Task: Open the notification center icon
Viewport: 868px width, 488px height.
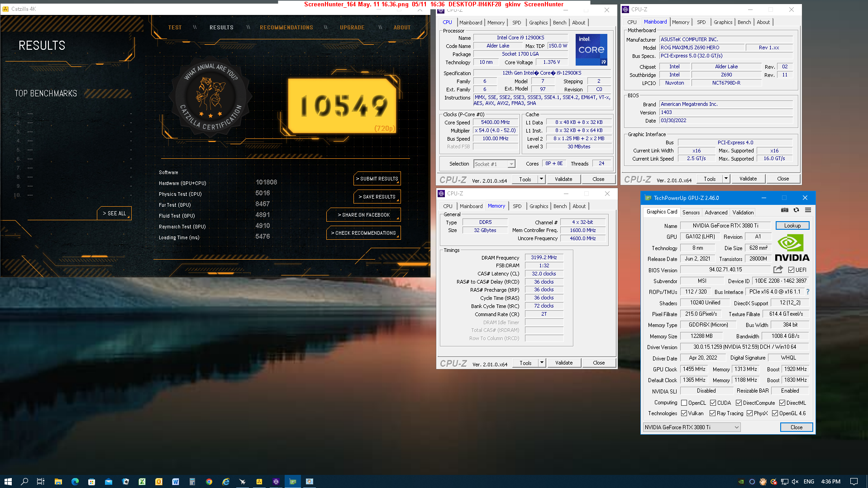Action: [854, 482]
